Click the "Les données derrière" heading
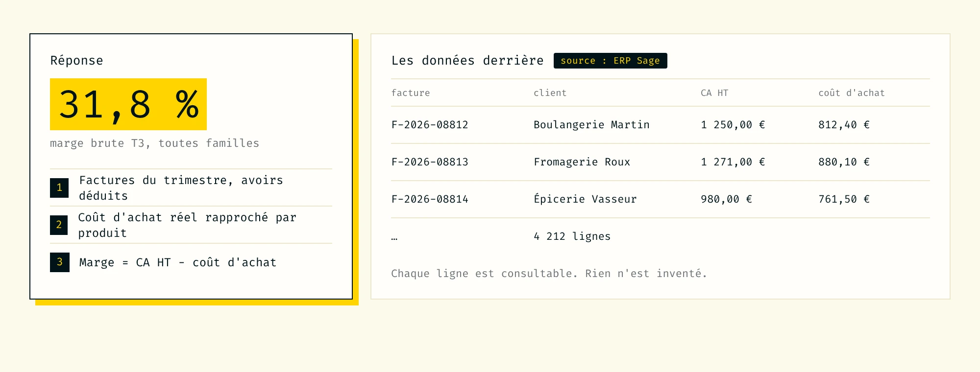Image resolution: width=980 pixels, height=372 pixels. [x=467, y=61]
